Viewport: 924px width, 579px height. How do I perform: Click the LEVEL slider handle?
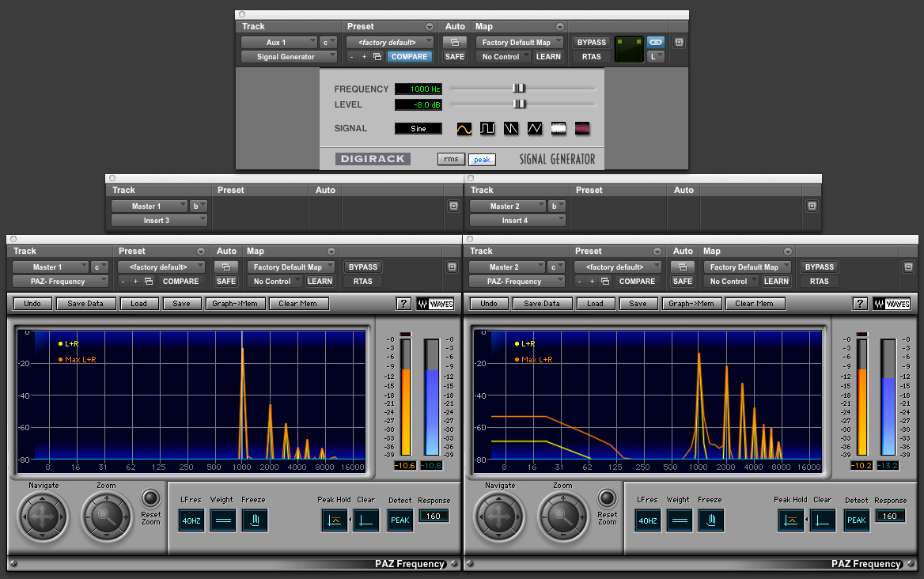[519, 104]
